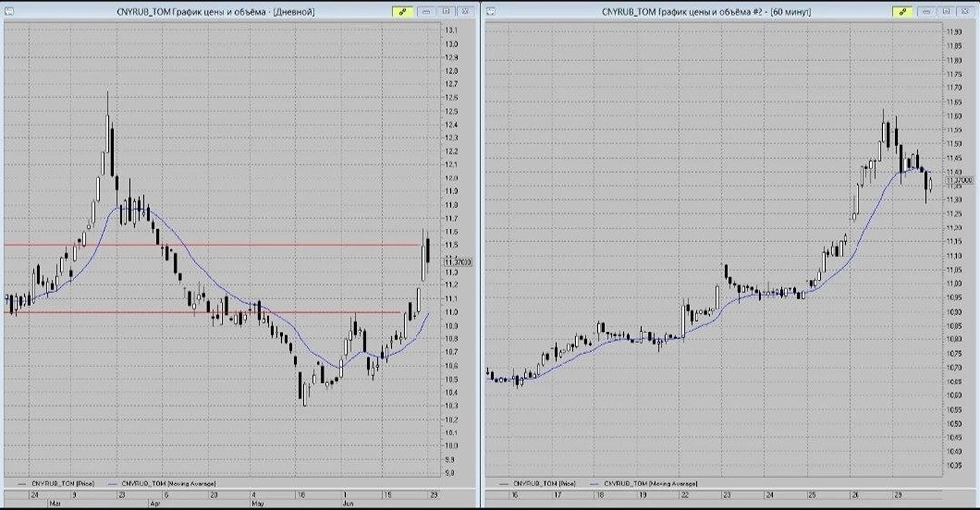Select lower red horizontal line in daily chart

(203, 312)
